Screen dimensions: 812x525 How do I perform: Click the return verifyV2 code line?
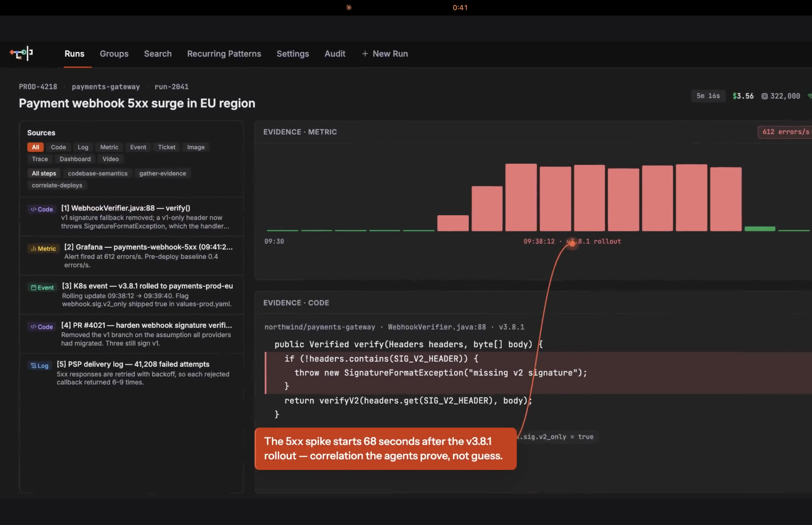(408, 401)
